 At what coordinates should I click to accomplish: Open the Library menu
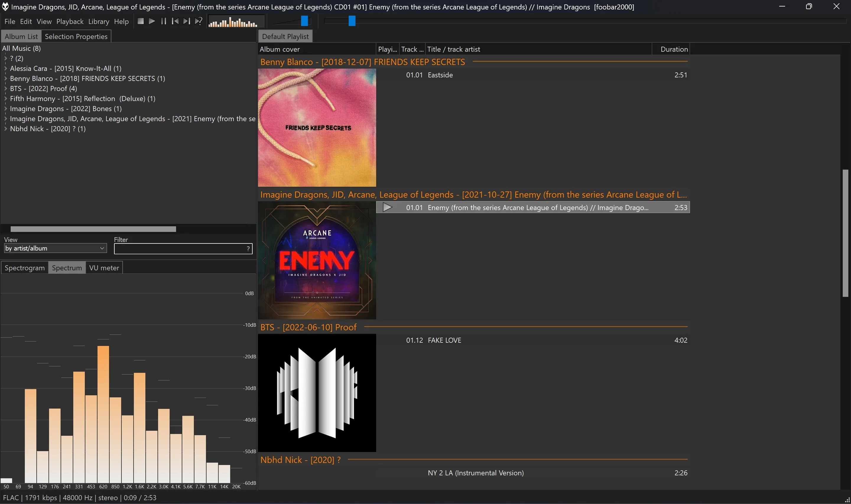pos(98,21)
